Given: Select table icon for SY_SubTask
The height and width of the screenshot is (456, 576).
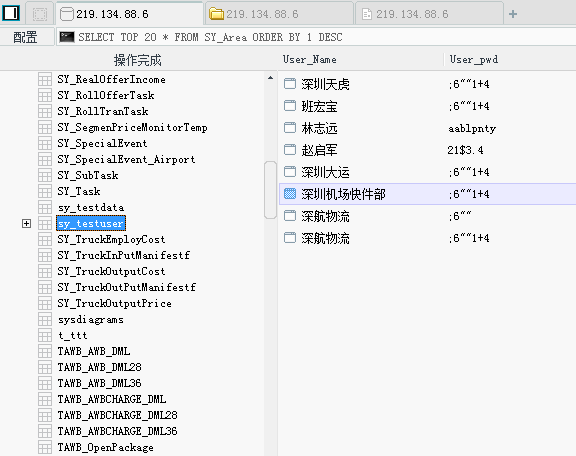Looking at the screenshot, I should [x=45, y=175].
